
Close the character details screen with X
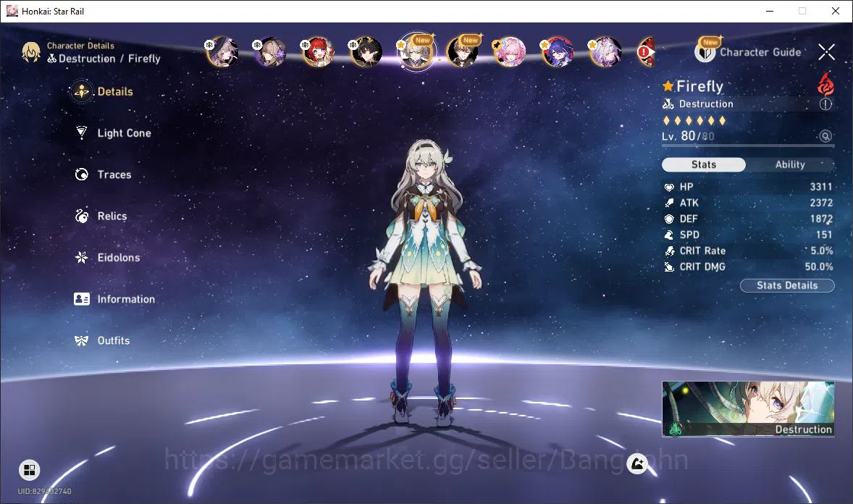[x=826, y=52]
